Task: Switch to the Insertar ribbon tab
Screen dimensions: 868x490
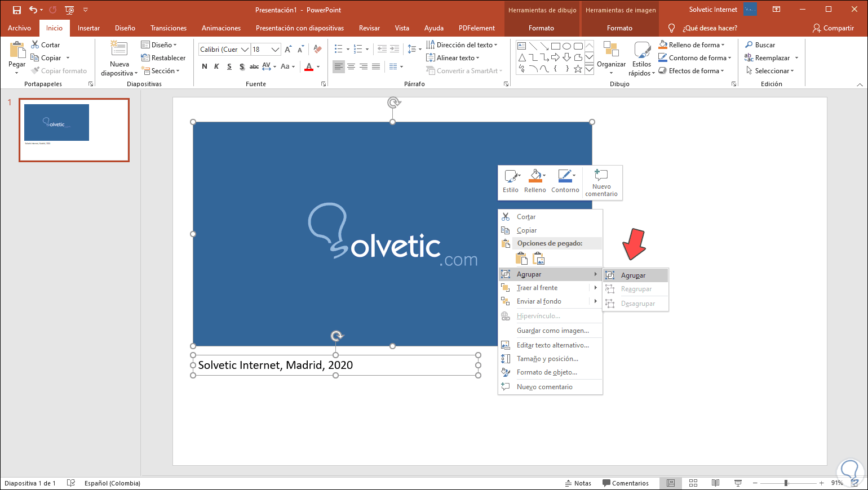Action: coord(88,28)
